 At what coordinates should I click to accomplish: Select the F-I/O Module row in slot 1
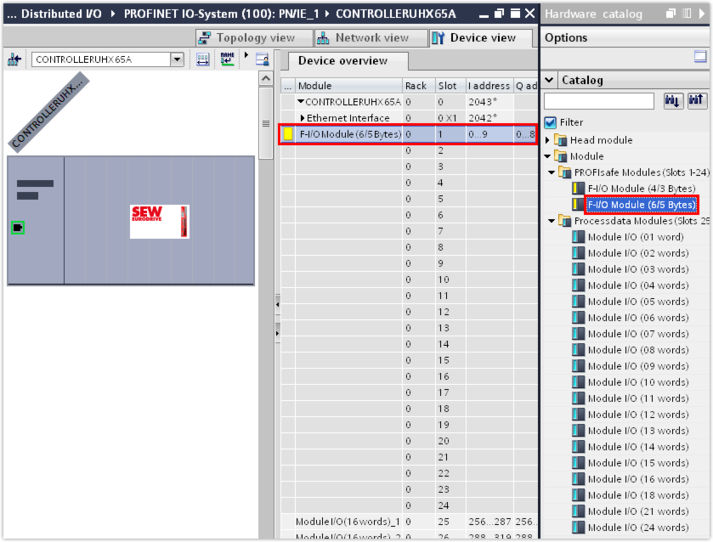[x=350, y=134]
